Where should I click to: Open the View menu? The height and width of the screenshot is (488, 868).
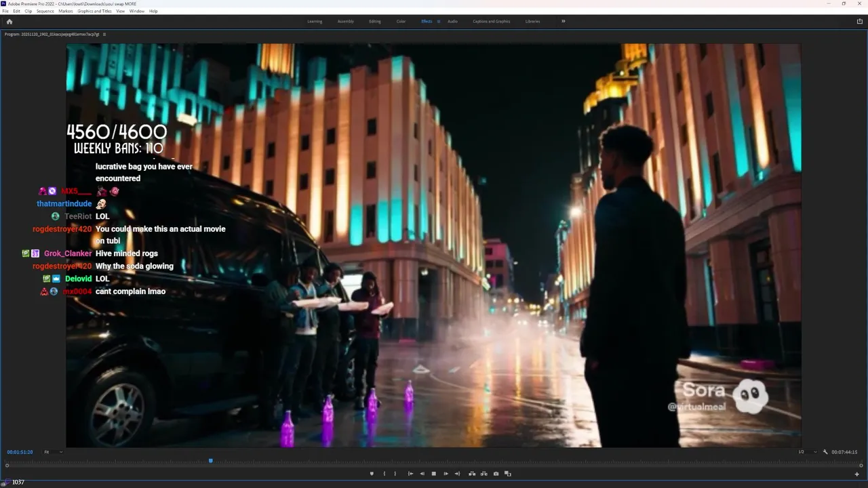tap(121, 12)
